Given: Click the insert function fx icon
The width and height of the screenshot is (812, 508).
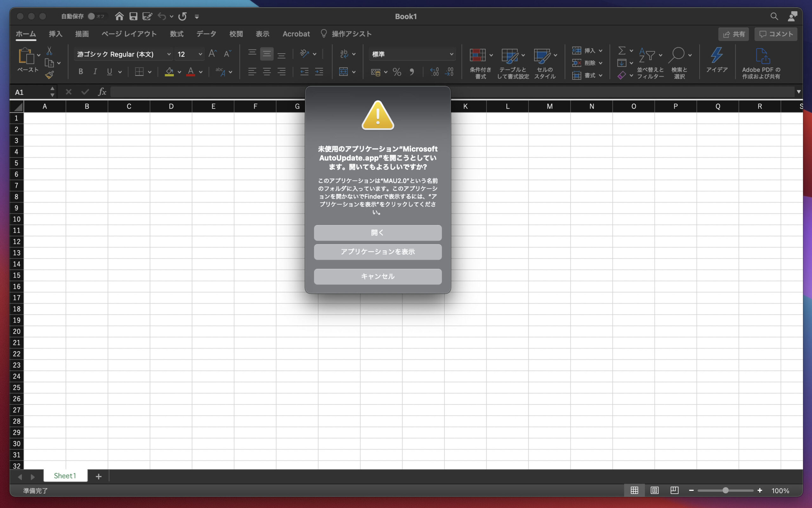Looking at the screenshot, I should [x=102, y=92].
